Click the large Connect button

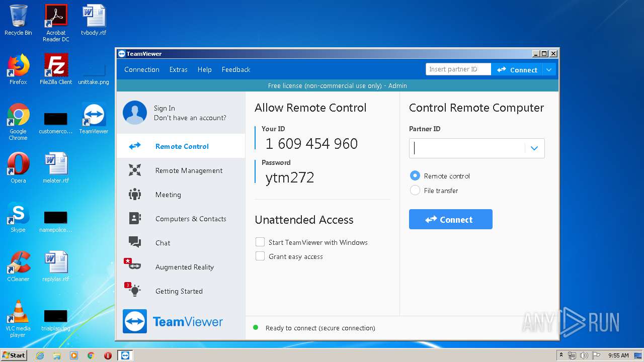point(451,219)
